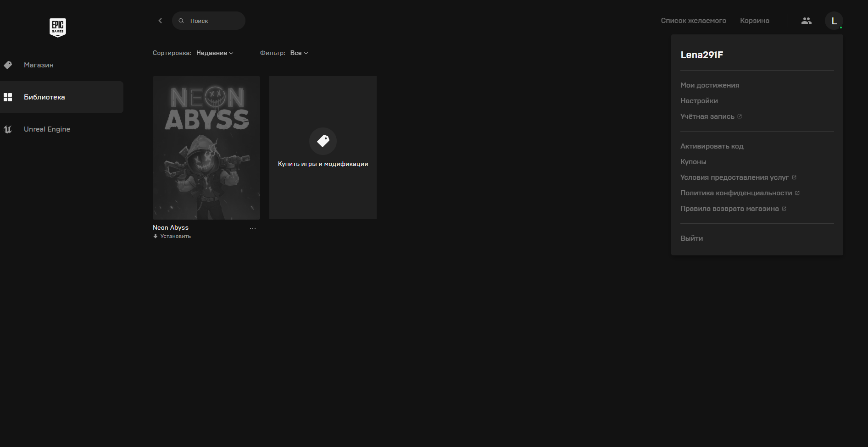
Task: Expand the Сортировка Недавние dropdown
Action: click(215, 53)
